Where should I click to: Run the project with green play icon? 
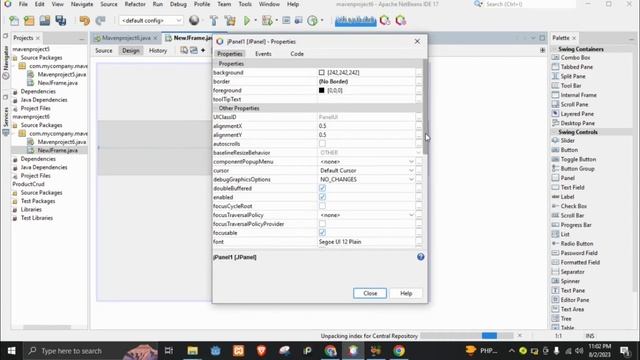[247, 20]
